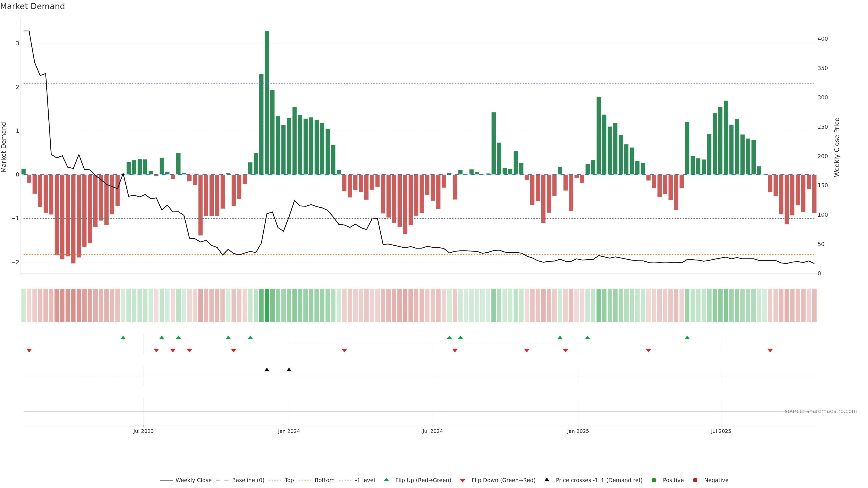The width and height of the screenshot is (868, 488).
Task: Click the first red flip-down marker at far left
Action: [29, 351]
